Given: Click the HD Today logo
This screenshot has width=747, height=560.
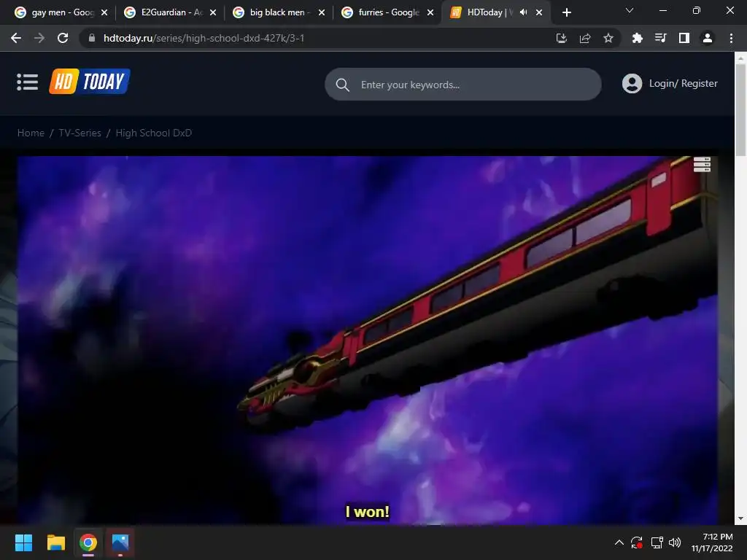Looking at the screenshot, I should (90, 82).
